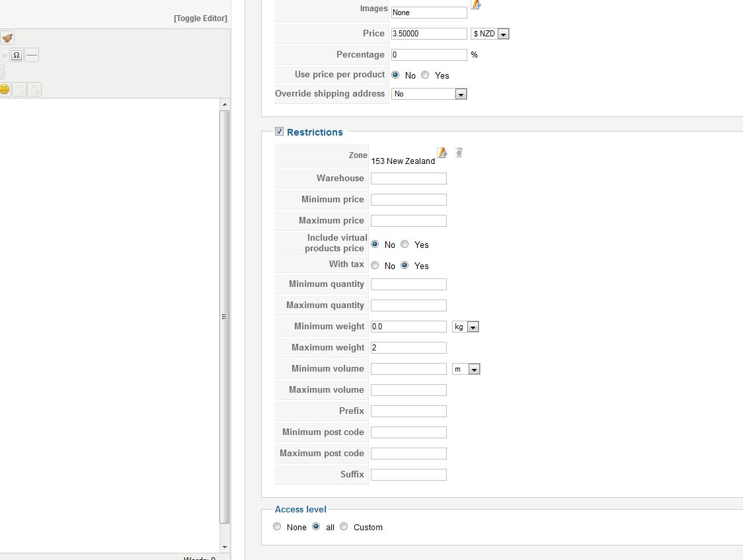Viewport: 743px width, 560px height.
Task: Uncheck the Restrictions checkbox
Action: point(279,131)
